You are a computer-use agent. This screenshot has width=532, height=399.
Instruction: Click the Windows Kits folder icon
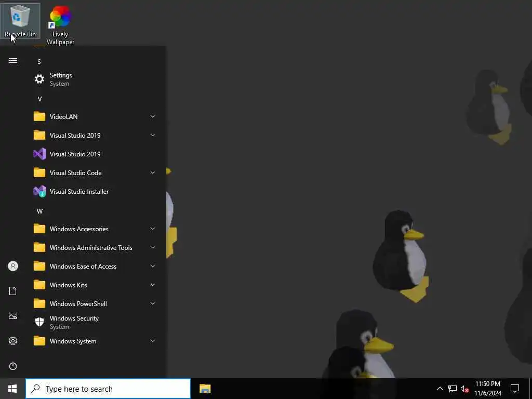[x=39, y=285]
